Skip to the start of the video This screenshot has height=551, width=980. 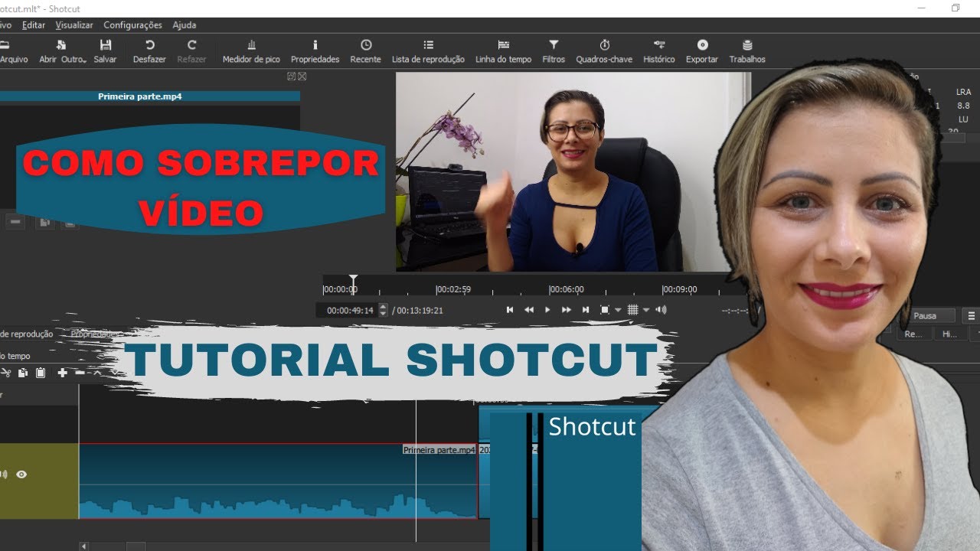point(510,309)
